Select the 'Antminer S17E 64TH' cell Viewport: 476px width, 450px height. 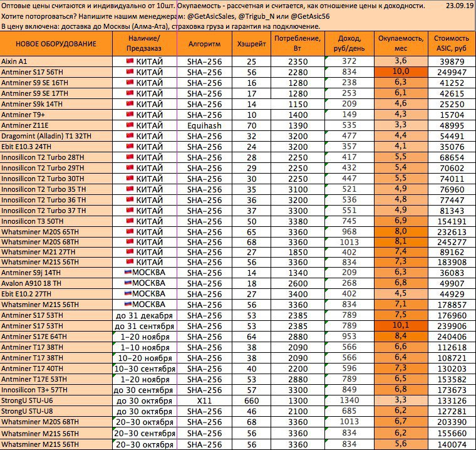[56, 337]
